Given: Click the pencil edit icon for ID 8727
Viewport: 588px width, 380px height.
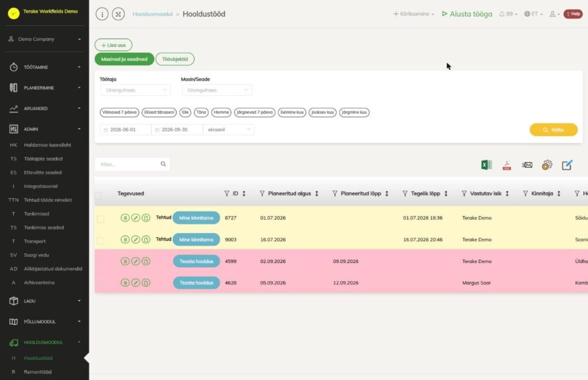Looking at the screenshot, I should (136, 218).
